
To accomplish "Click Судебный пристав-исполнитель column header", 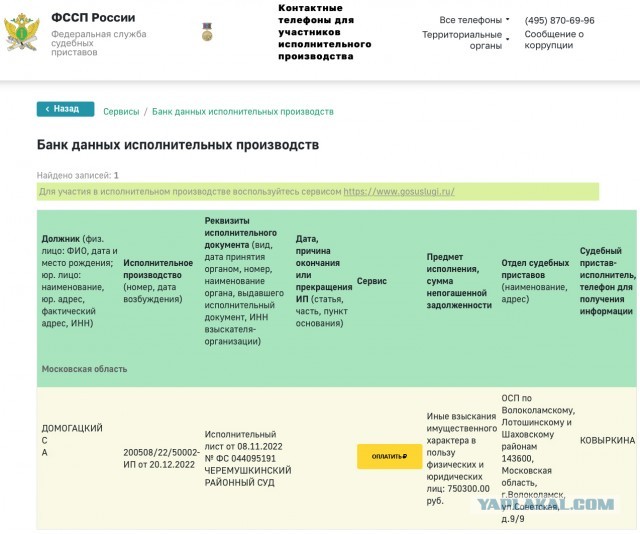I will click(x=608, y=281).
